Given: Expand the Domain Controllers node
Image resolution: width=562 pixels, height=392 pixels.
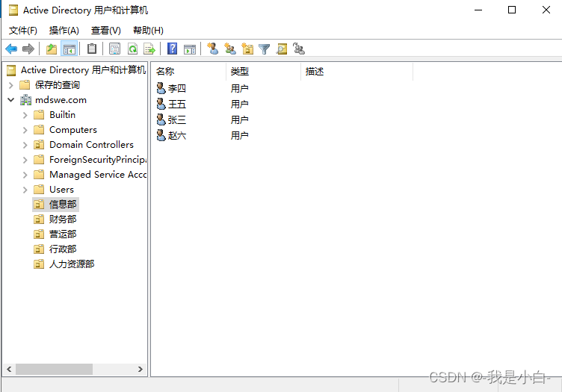Looking at the screenshot, I should pos(25,145).
